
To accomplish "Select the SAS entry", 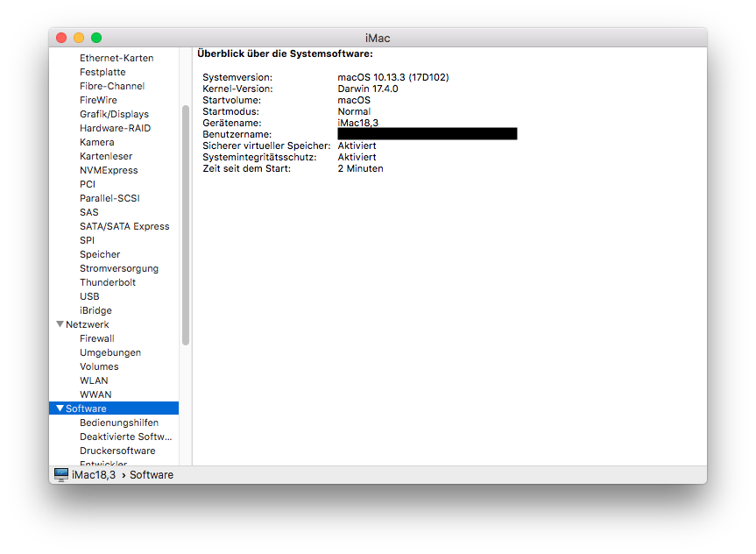I will (x=88, y=212).
